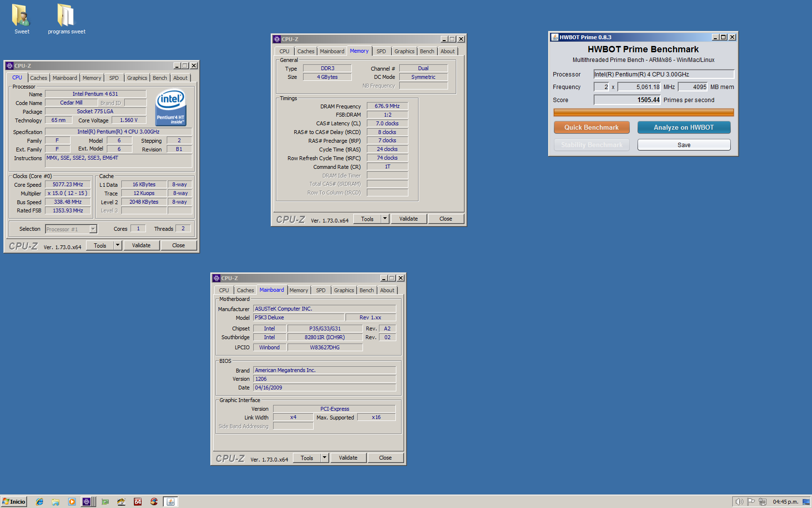Open the Sweet folder on the desktop
The height and width of the screenshot is (508, 812).
click(x=21, y=18)
